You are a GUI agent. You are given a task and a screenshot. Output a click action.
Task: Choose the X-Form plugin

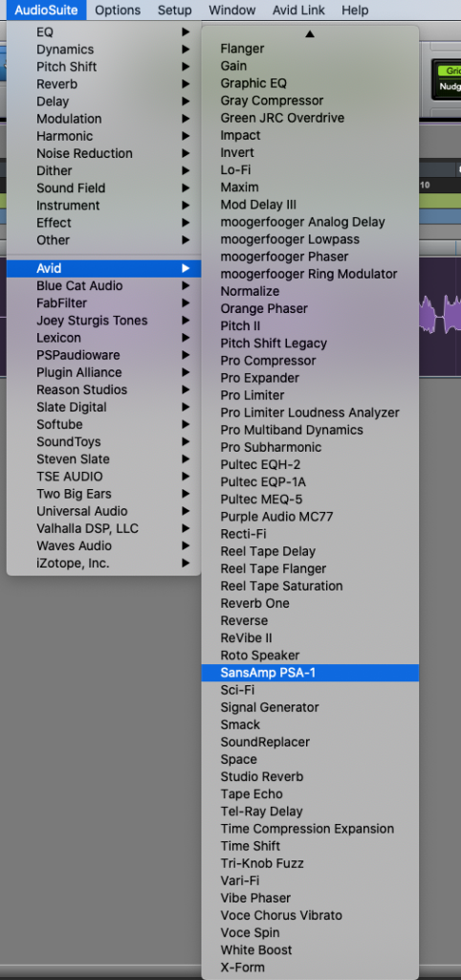(x=310, y=968)
